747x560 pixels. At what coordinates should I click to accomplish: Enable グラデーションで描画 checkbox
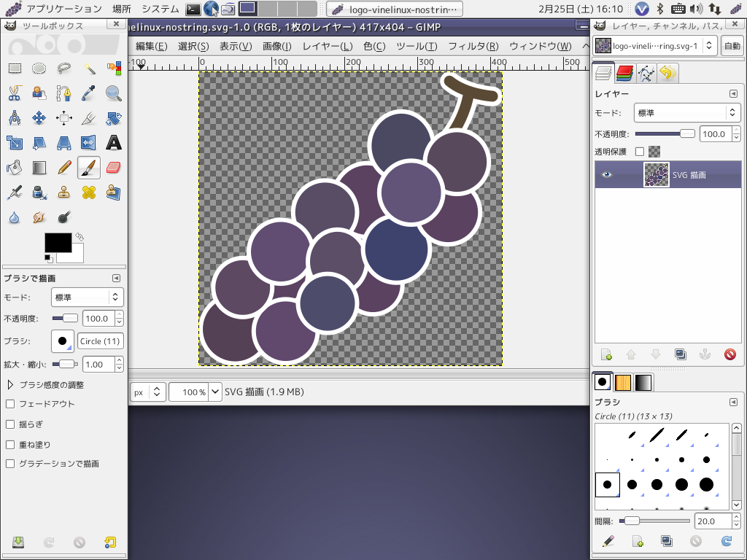coord(10,464)
